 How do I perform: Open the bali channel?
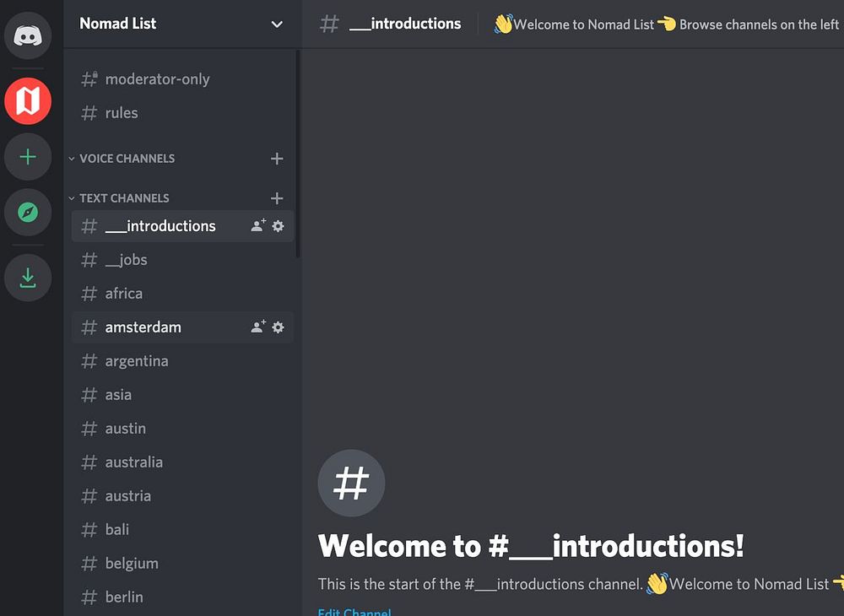[x=182, y=529]
